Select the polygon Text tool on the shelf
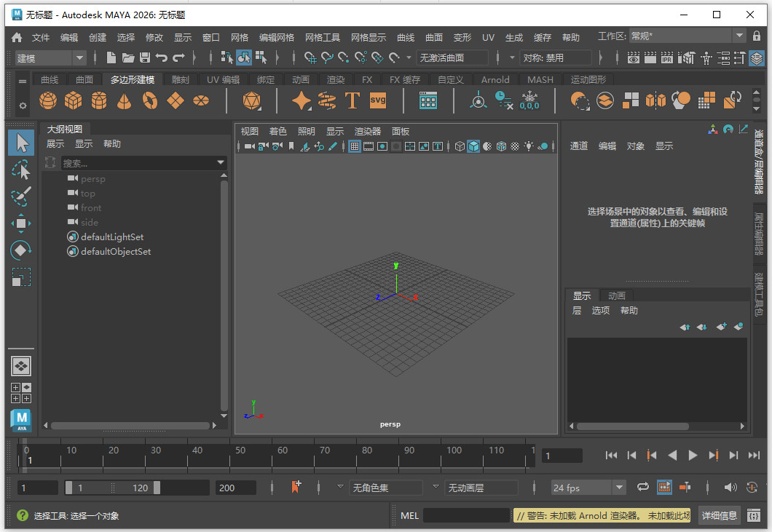This screenshot has width=772, height=532. (353, 101)
